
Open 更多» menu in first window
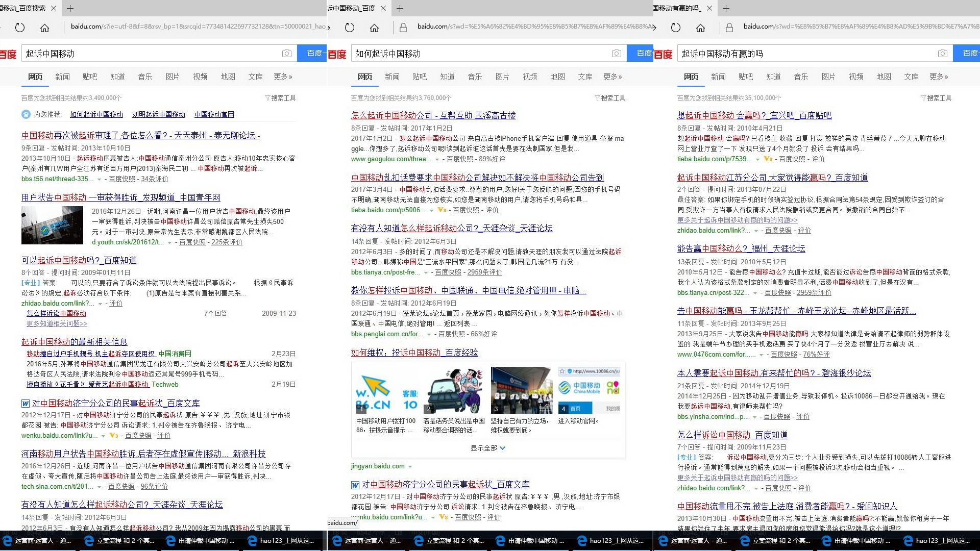click(x=283, y=77)
